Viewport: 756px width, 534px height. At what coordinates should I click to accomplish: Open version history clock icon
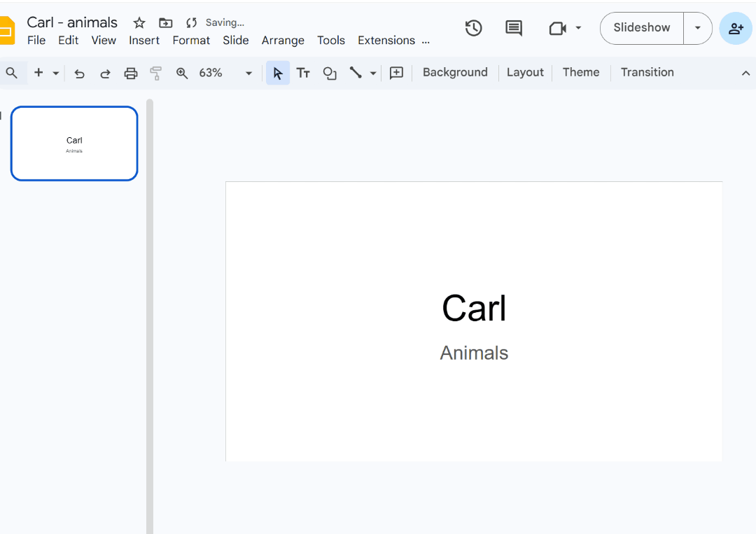473,28
